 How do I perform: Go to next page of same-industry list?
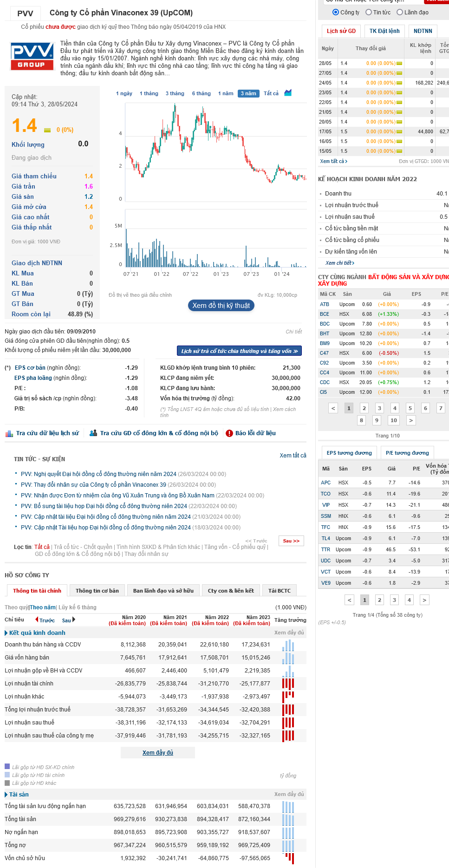coord(410,420)
